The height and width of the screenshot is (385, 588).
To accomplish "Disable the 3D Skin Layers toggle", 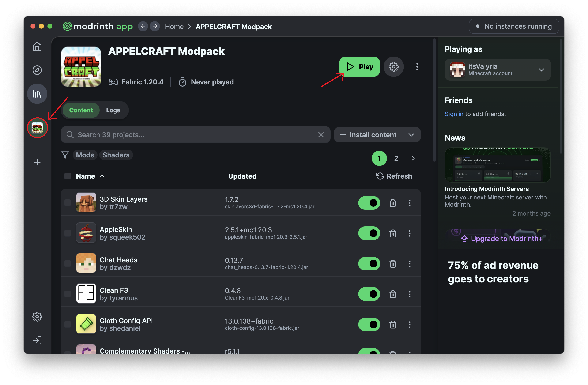I will point(369,203).
